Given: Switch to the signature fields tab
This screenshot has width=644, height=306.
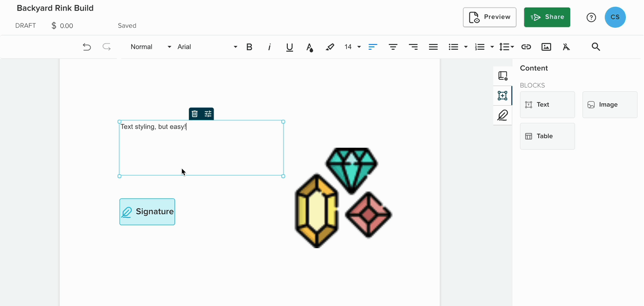Looking at the screenshot, I should point(502,115).
